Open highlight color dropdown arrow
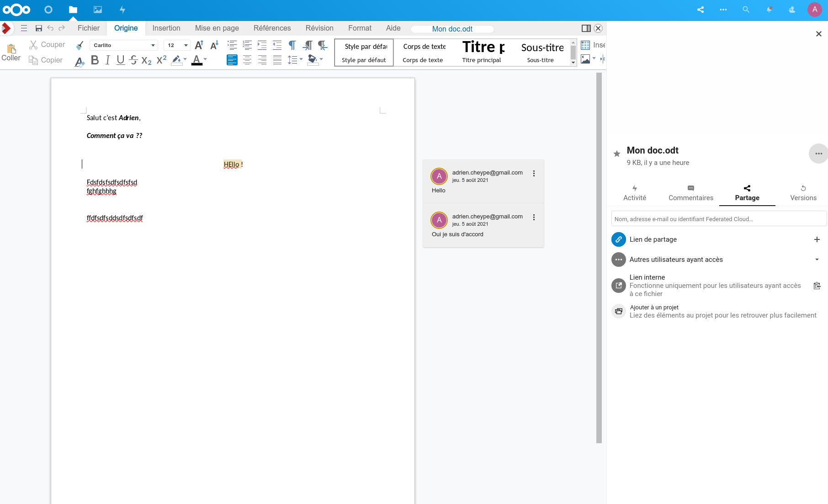 click(185, 59)
